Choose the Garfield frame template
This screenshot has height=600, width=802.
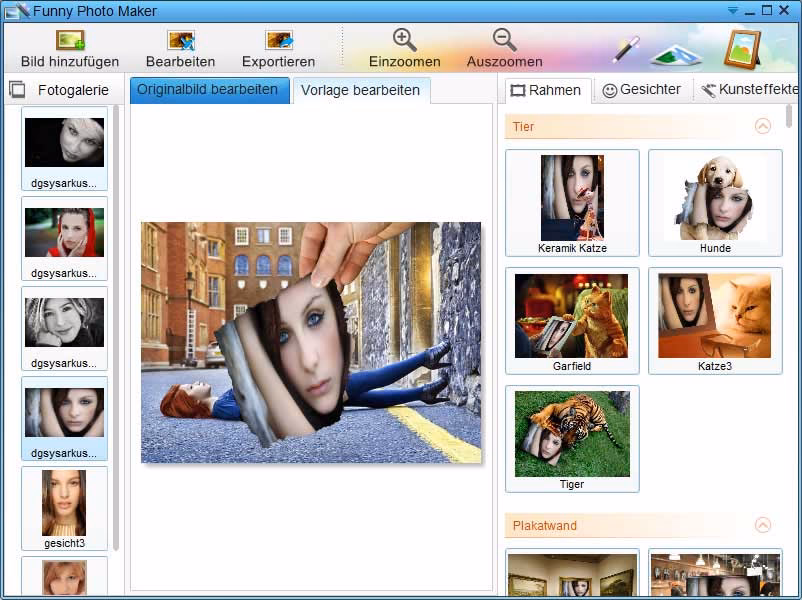tap(572, 321)
